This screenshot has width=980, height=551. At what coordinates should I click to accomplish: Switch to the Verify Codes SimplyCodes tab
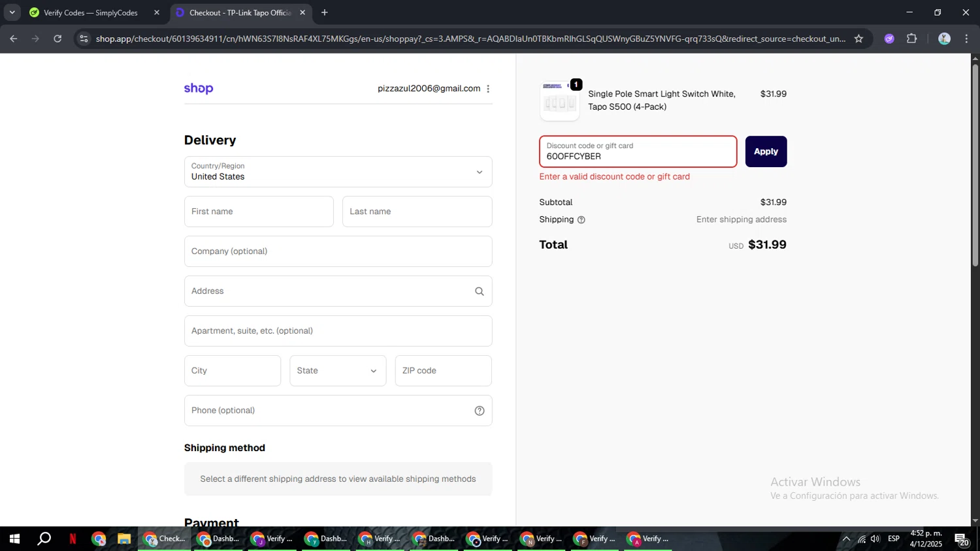coord(90,12)
